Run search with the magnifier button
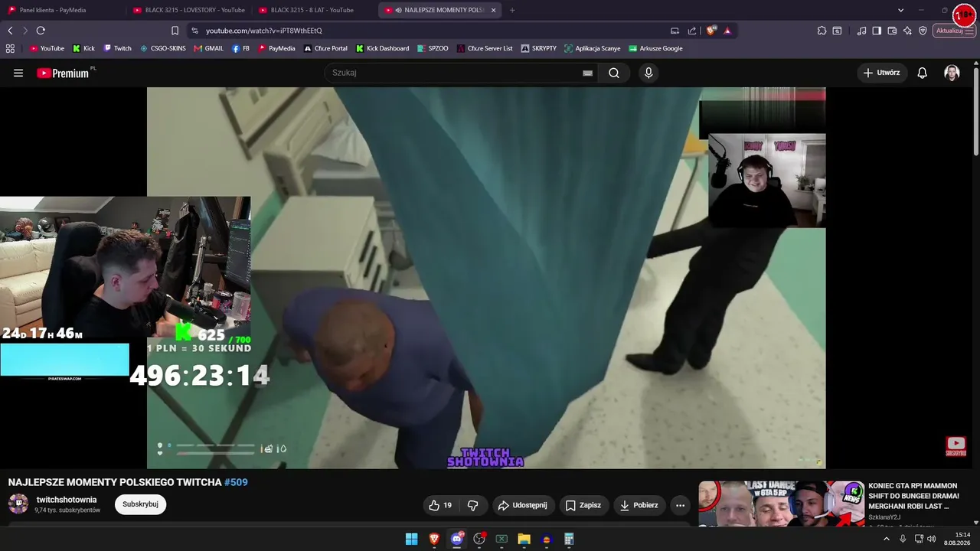Viewport: 980px width, 551px height. point(614,73)
